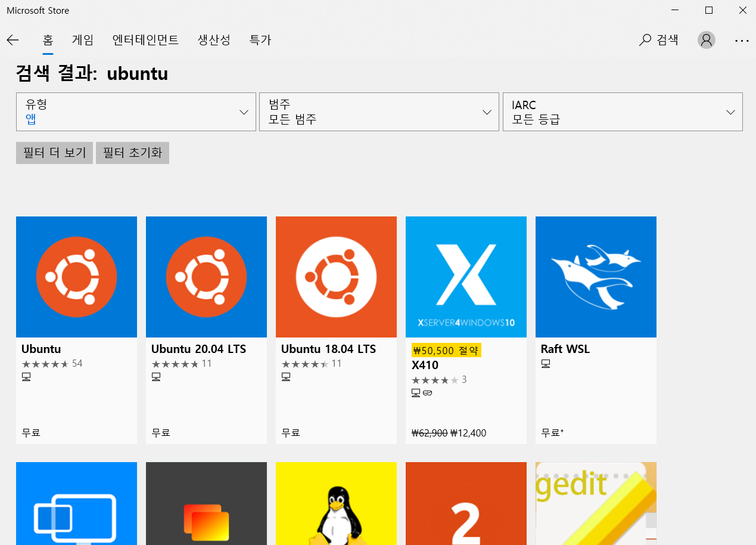This screenshot has height=545, width=756.
Task: Open the dark gray orange-squares app tile
Action: tap(206, 503)
